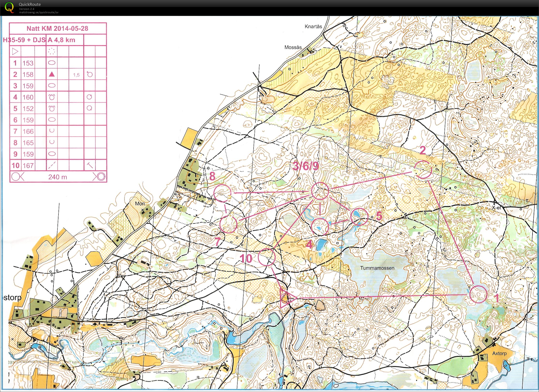
Task: Click the A 4,8 km course length
Action: tap(61, 40)
